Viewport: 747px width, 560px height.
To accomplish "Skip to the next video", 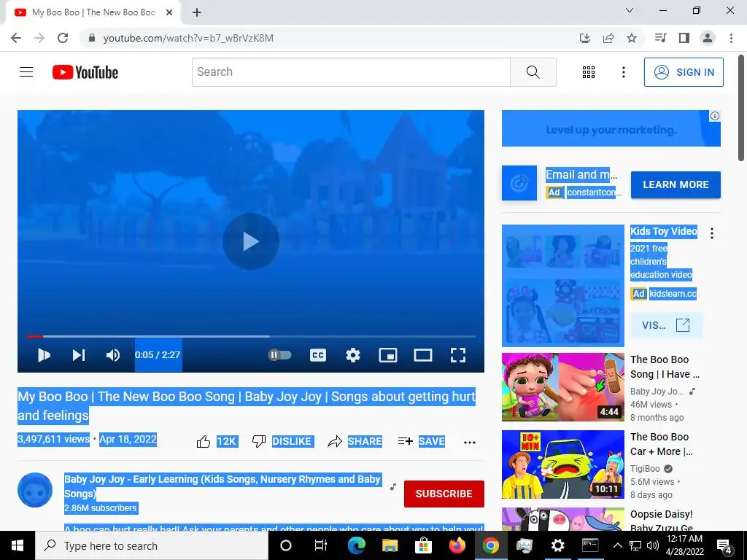I will click(79, 355).
